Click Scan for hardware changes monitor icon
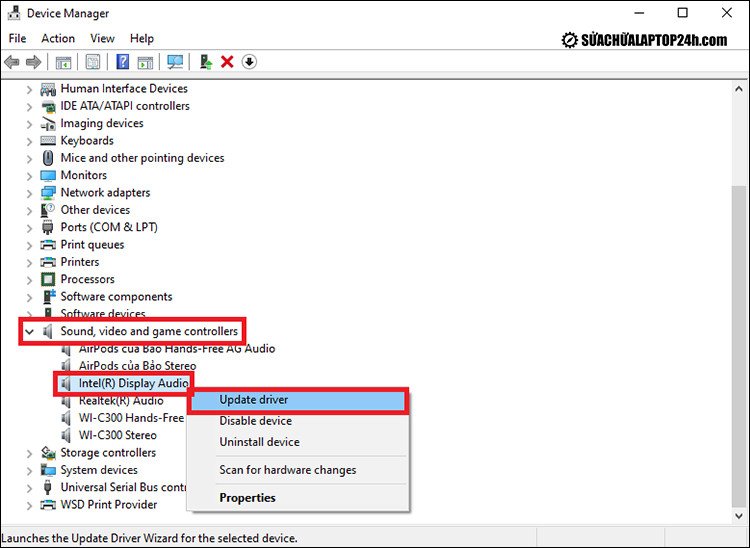 coord(175,62)
